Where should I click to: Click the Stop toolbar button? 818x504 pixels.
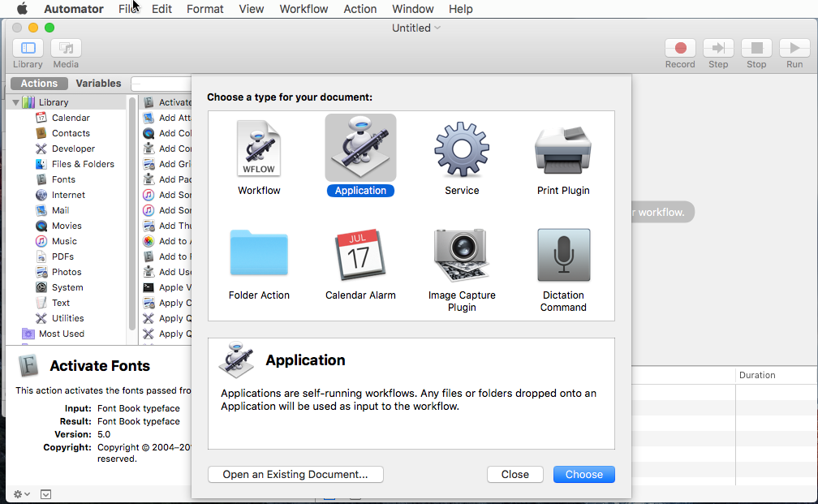[756, 48]
